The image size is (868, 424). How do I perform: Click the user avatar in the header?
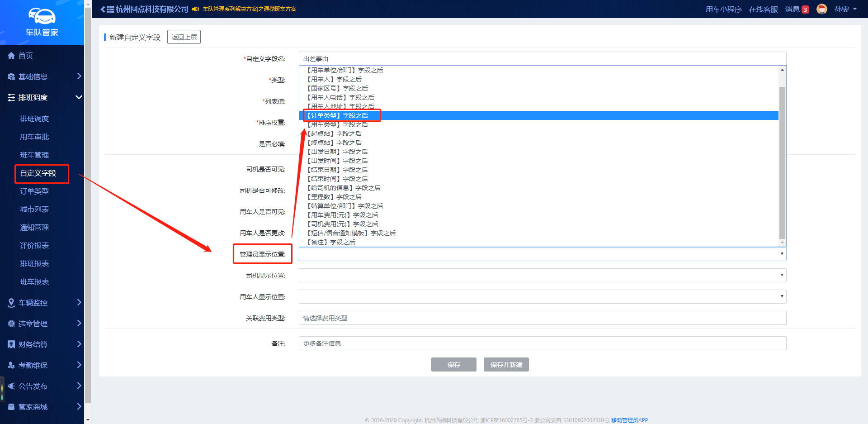click(821, 9)
